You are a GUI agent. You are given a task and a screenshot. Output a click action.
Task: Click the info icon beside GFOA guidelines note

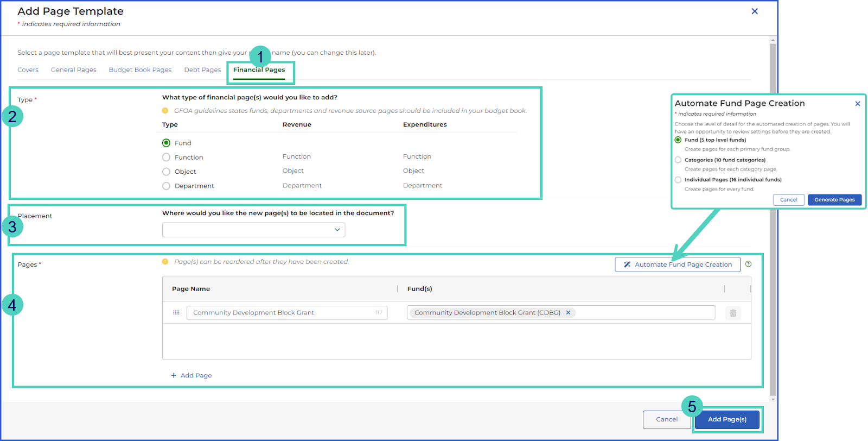point(165,111)
